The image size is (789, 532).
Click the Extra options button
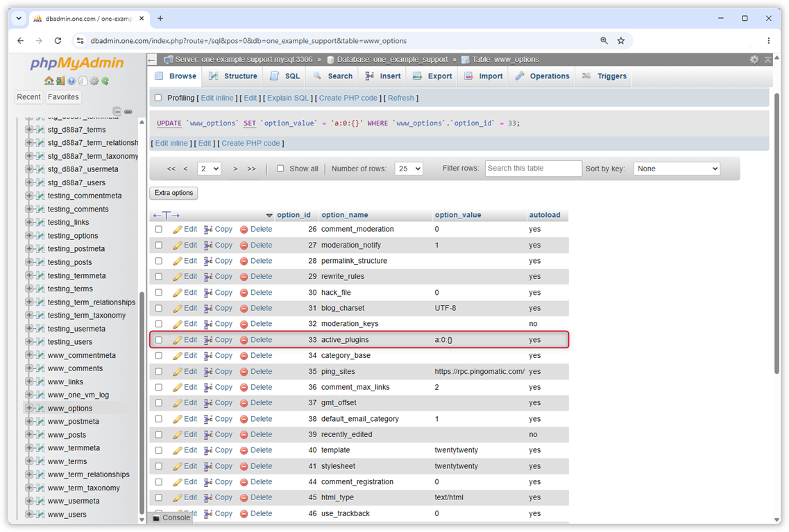click(173, 193)
